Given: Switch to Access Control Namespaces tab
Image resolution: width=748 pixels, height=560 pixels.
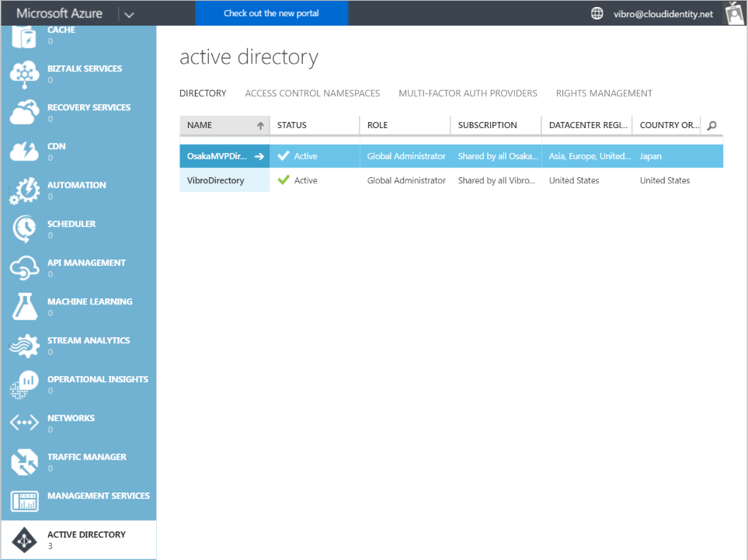Looking at the screenshot, I should 312,93.
